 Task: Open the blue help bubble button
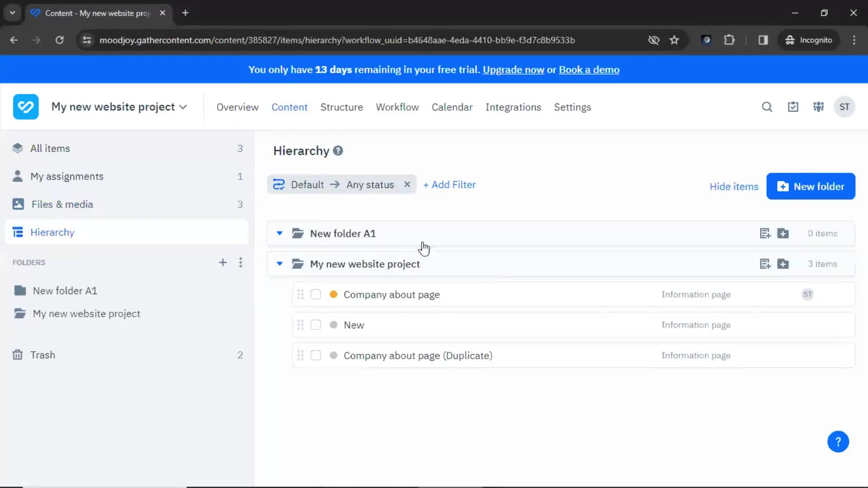pyautogui.click(x=838, y=441)
